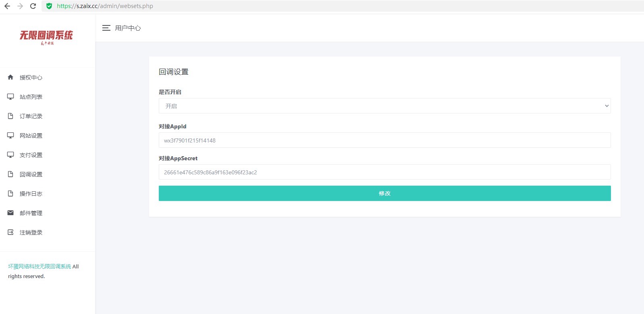Select 网站设置 from sidebar
Image resolution: width=644 pixels, height=314 pixels.
(x=31, y=136)
